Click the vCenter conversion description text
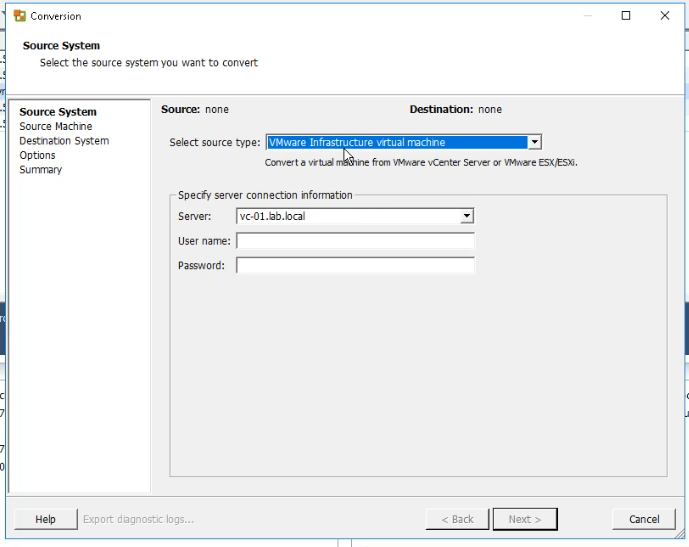The width and height of the screenshot is (689, 547). pyautogui.click(x=421, y=163)
